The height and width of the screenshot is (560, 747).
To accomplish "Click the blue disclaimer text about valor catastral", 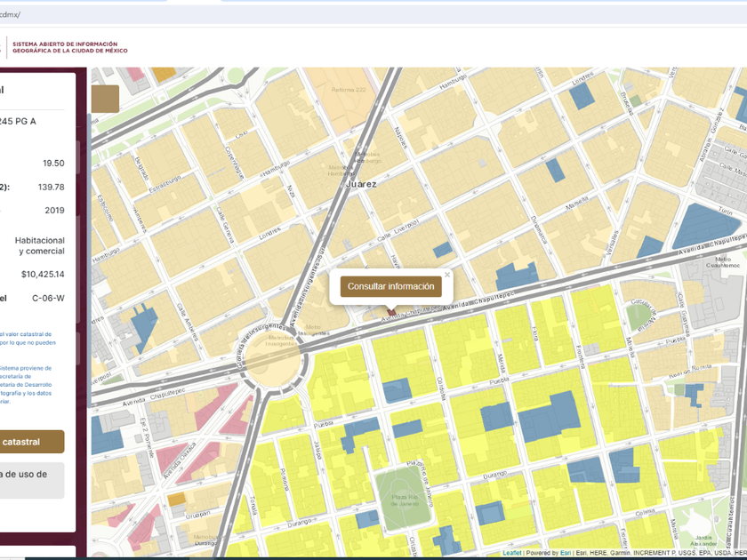I will click(x=27, y=338).
